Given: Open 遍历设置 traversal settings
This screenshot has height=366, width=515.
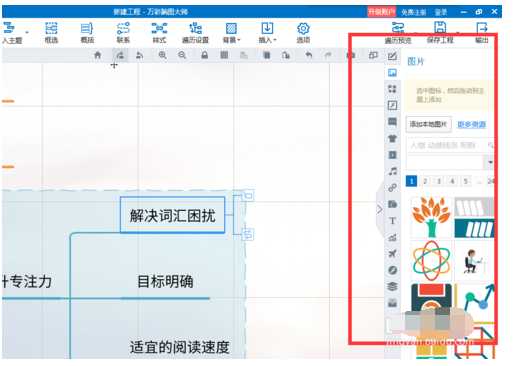Looking at the screenshot, I should click(x=195, y=32).
